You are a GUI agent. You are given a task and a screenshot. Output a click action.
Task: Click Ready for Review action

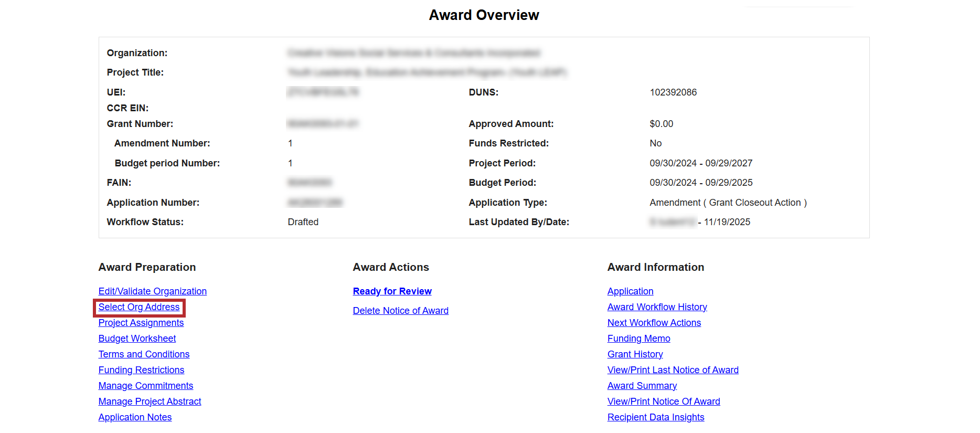(x=392, y=291)
